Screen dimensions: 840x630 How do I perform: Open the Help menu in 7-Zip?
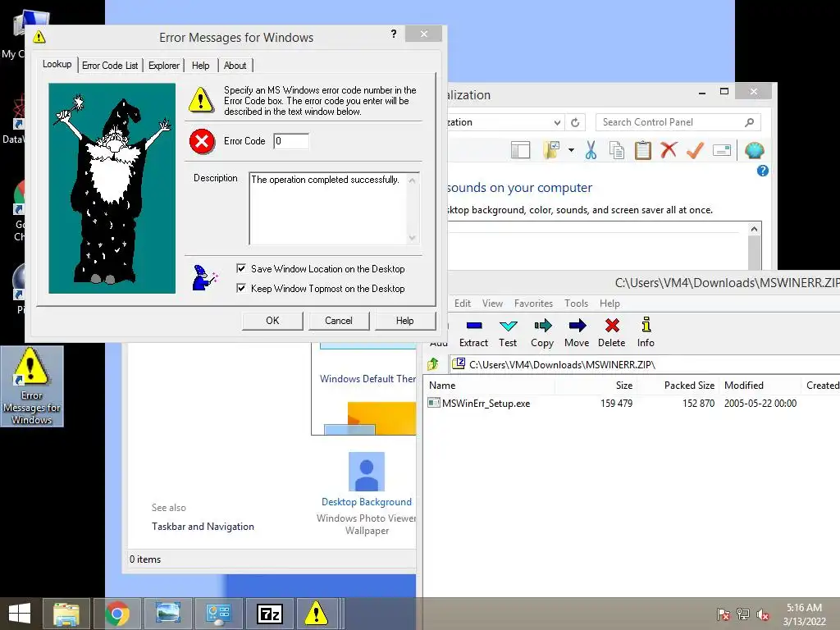609,304
